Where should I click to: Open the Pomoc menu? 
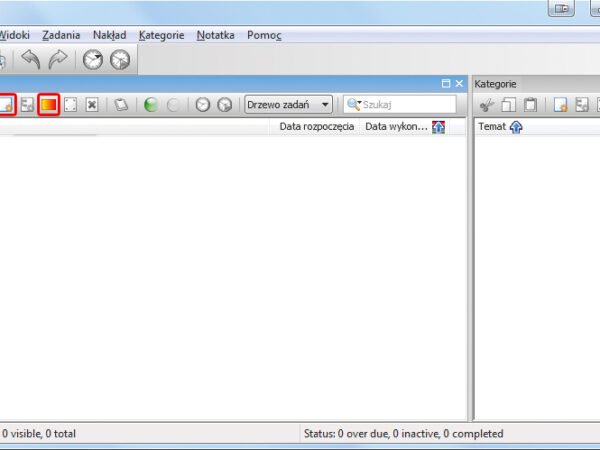click(264, 35)
